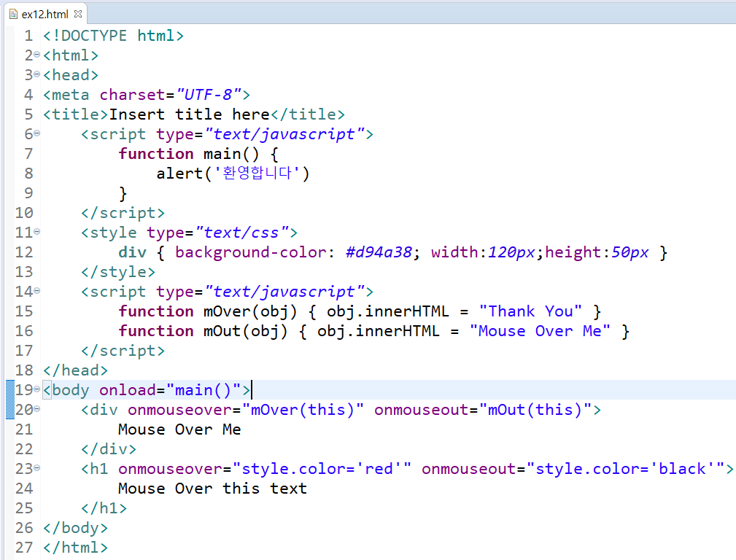736x560 pixels.
Task: Collapse the body fold on line 19
Action: click(37, 389)
